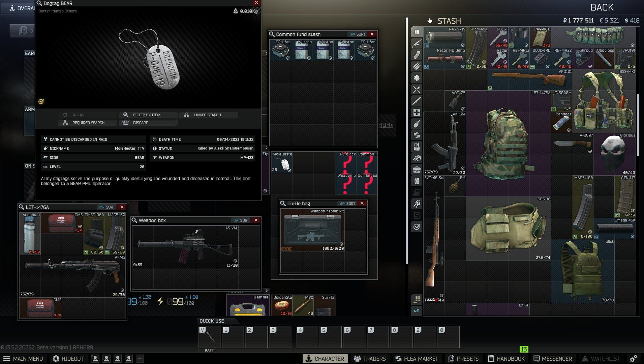The image size is (644, 364).
Task: Go BACK from the stash screen
Action: pos(602,7)
